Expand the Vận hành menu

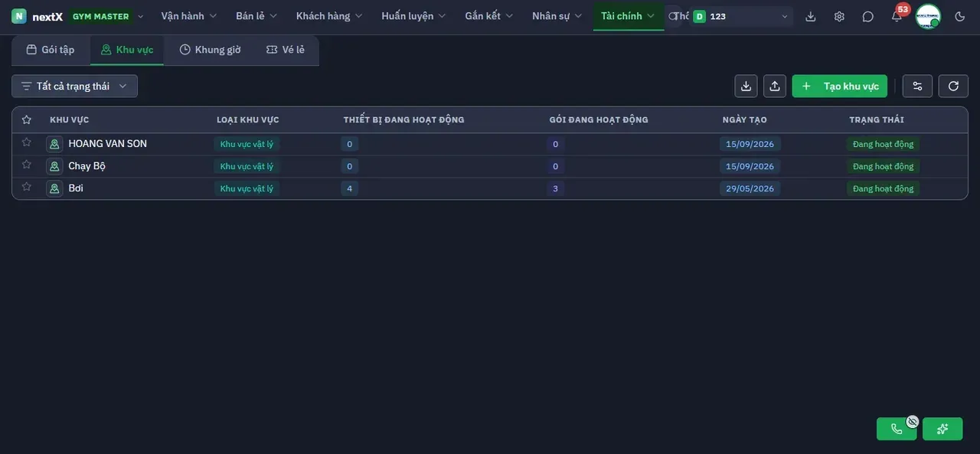pyautogui.click(x=188, y=16)
